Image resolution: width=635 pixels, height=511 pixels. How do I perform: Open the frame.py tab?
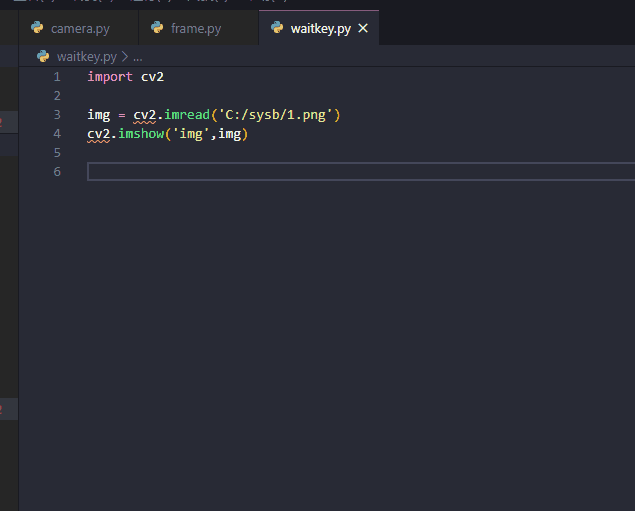[x=196, y=28]
